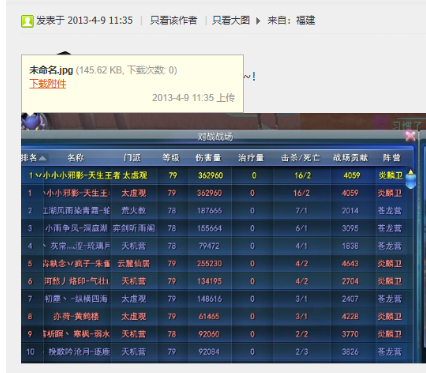Close the 对战战场 panel with pink X

(410, 136)
